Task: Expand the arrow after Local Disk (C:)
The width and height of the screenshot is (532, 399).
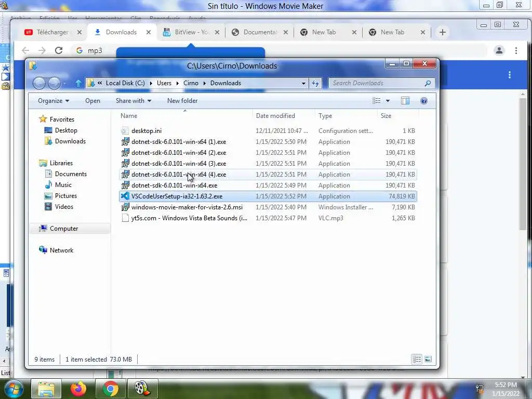Action: click(x=151, y=83)
